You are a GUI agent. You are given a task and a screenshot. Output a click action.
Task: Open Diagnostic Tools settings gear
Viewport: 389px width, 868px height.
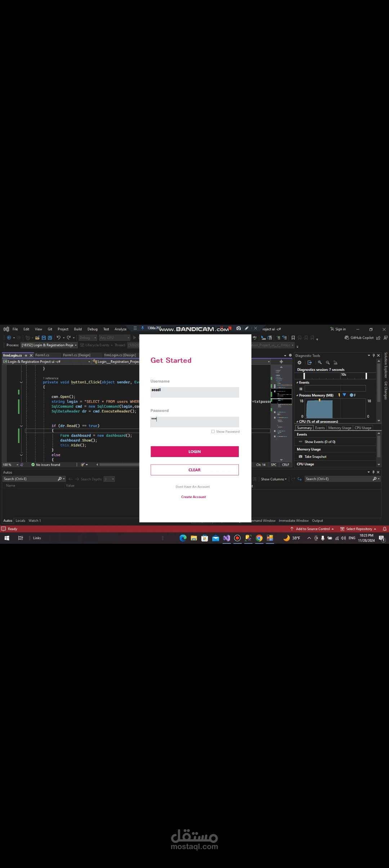[299, 362]
